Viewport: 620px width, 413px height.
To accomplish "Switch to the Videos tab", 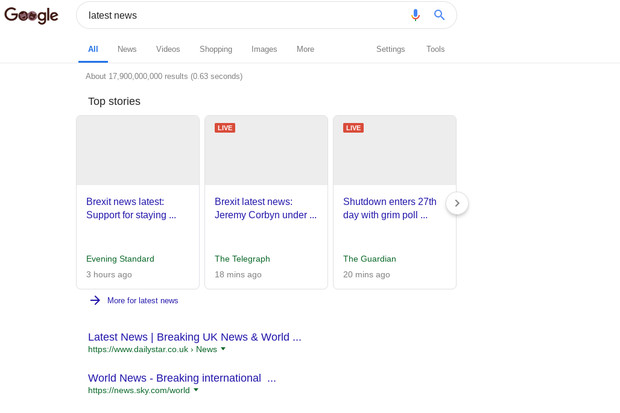I will pos(168,49).
